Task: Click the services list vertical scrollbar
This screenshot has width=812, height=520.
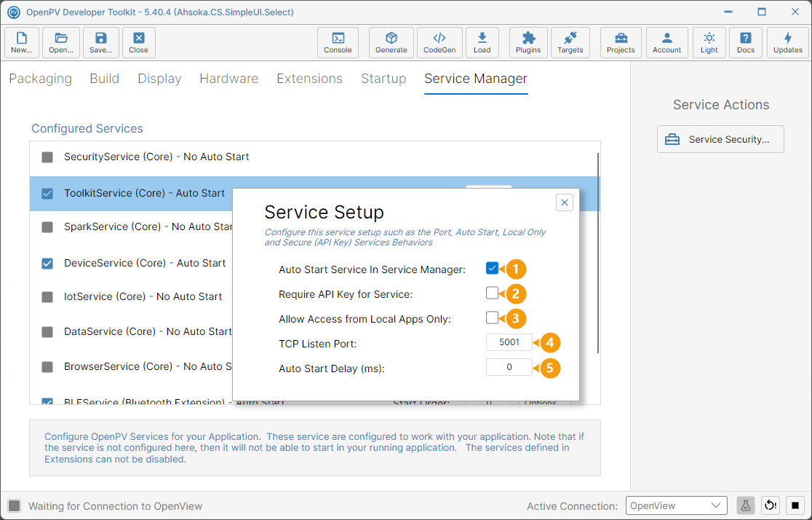Action: [598, 253]
